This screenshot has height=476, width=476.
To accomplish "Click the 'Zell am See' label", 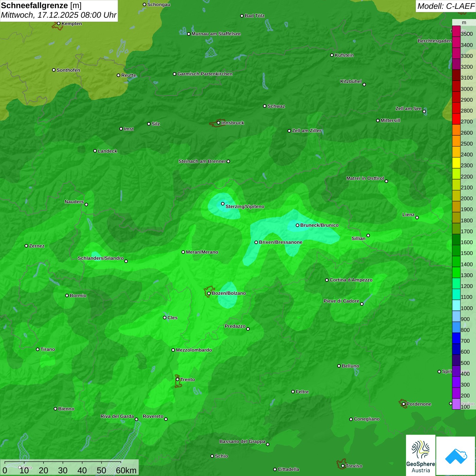I will coord(408,108).
